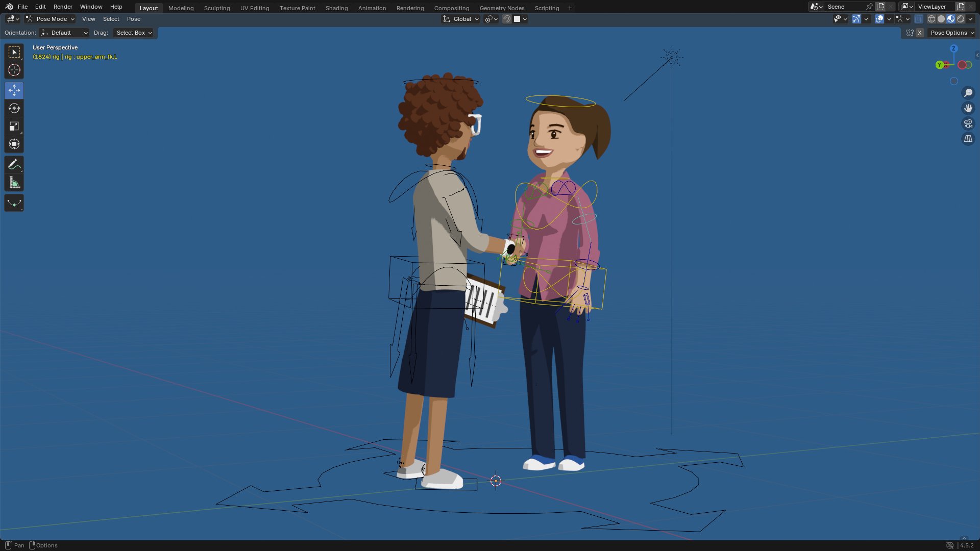Toggle X-axis mirror for pose
This screenshot has height=551, width=980.
tap(919, 33)
